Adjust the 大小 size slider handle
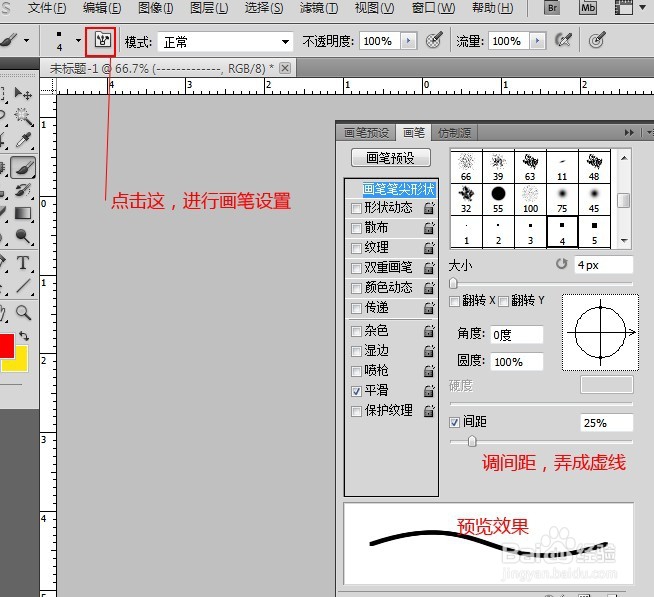Screen dimensions: 654x597 453,284
